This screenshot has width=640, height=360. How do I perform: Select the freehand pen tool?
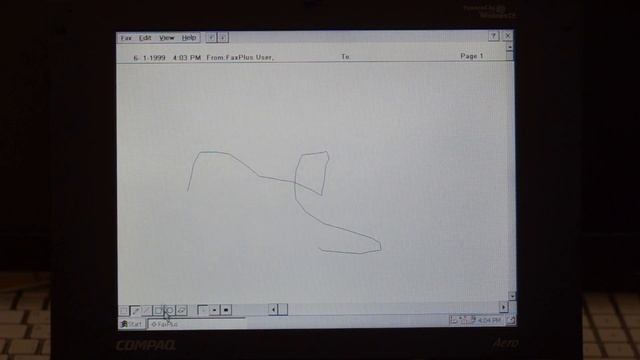point(136,311)
